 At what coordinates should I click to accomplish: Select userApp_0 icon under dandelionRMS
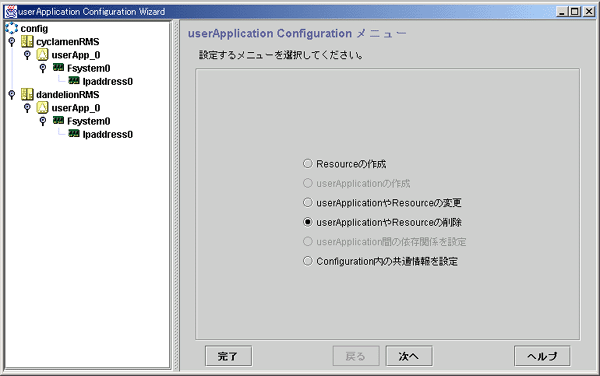pyautogui.click(x=42, y=107)
